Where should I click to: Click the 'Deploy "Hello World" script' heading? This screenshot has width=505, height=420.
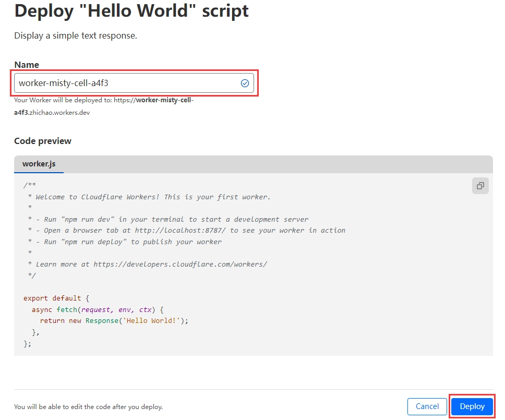tap(131, 11)
